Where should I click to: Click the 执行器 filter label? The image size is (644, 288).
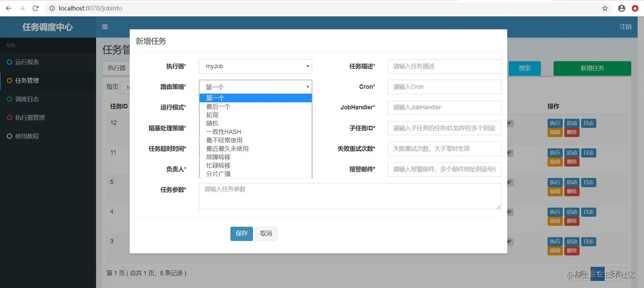click(116, 68)
